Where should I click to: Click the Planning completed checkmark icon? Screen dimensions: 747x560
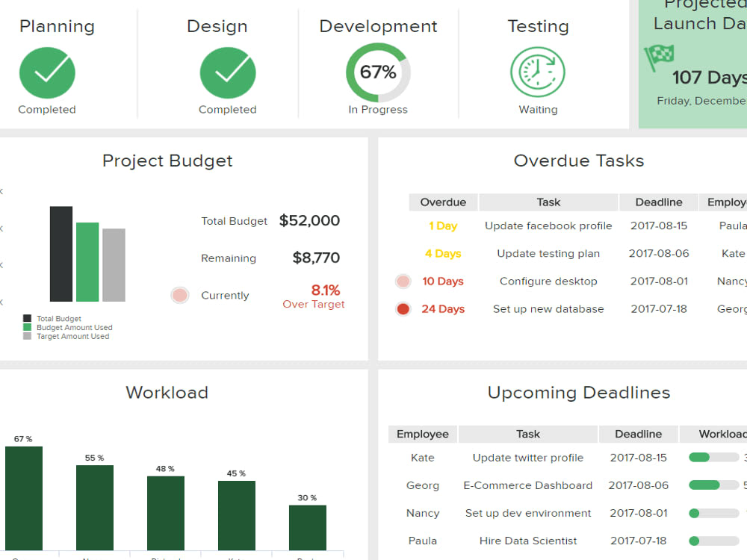(x=47, y=72)
